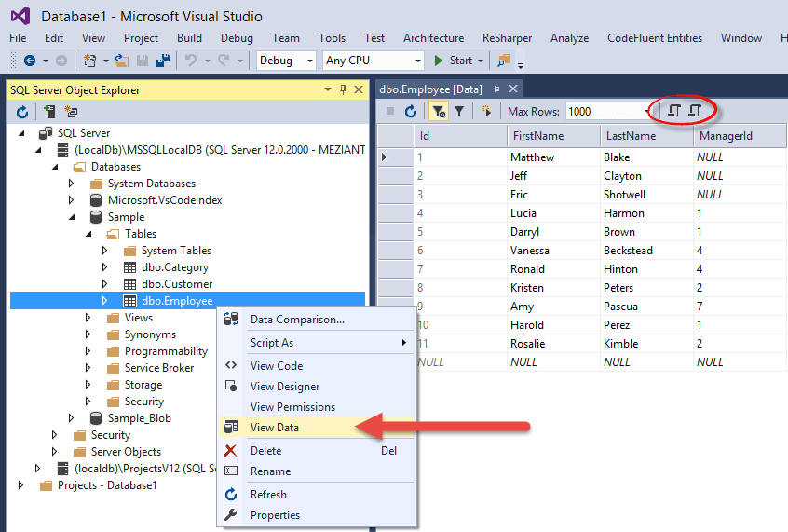Viewport: 788px width, 532px height.
Task: Click the cell containing Matthew
Action: pyautogui.click(x=554, y=157)
